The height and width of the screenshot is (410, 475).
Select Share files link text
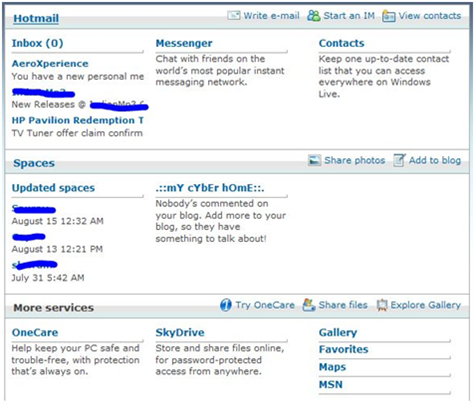click(x=343, y=305)
